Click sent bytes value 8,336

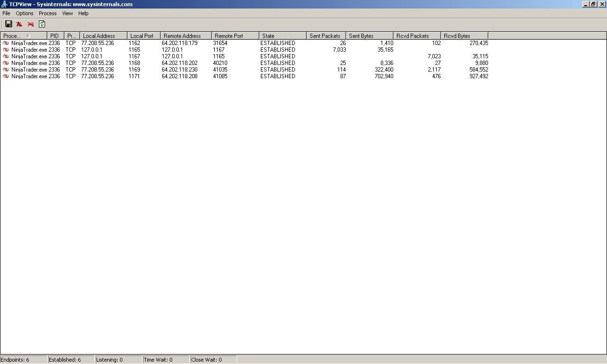387,63
